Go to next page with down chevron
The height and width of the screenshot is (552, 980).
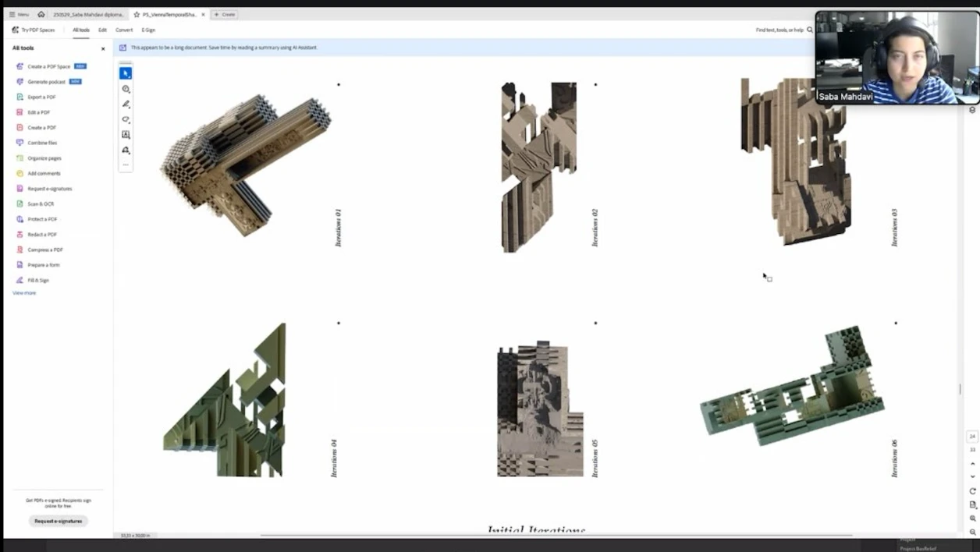pos(972,476)
